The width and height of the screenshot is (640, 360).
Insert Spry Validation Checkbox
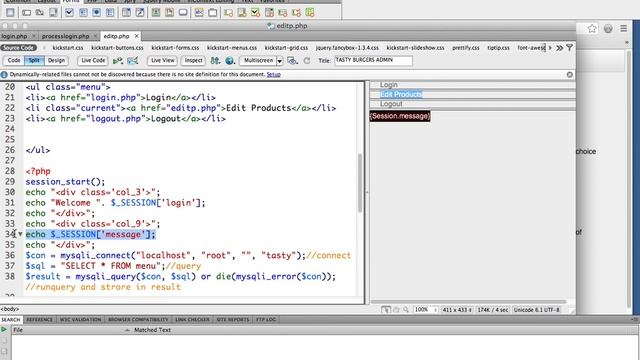coord(256,13)
